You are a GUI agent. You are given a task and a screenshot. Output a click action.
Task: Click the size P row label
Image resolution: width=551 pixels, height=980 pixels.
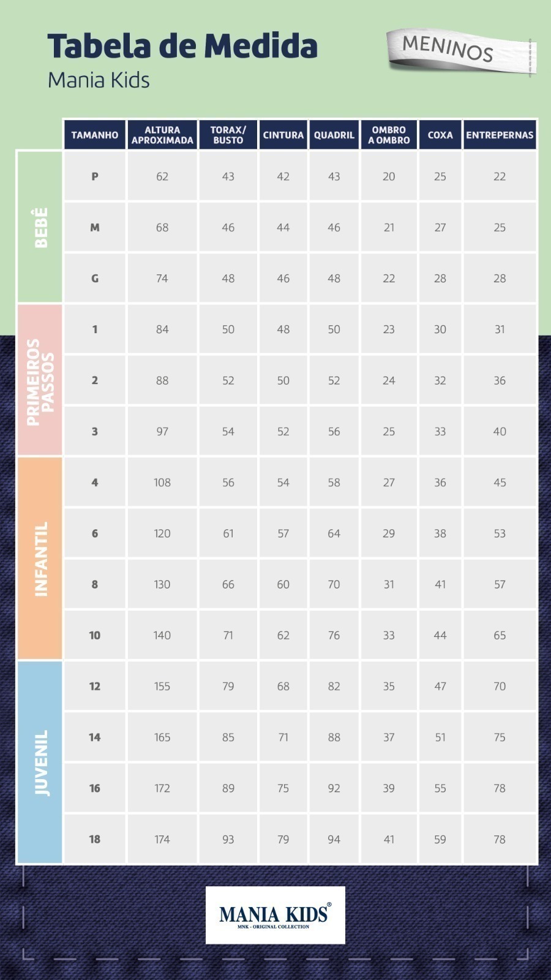(95, 176)
